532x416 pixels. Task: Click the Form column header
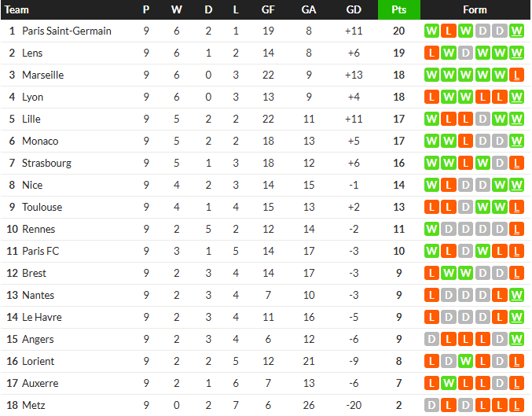point(475,9)
